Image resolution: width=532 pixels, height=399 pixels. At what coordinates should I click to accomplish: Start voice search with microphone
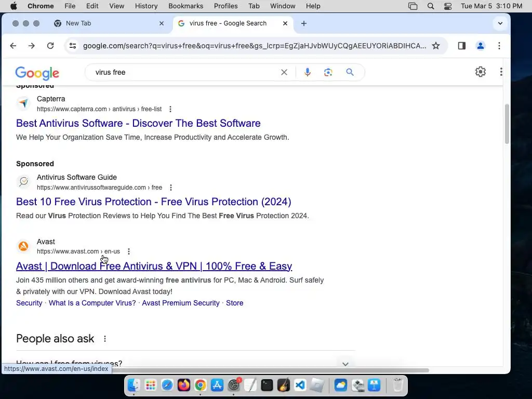pos(308,72)
